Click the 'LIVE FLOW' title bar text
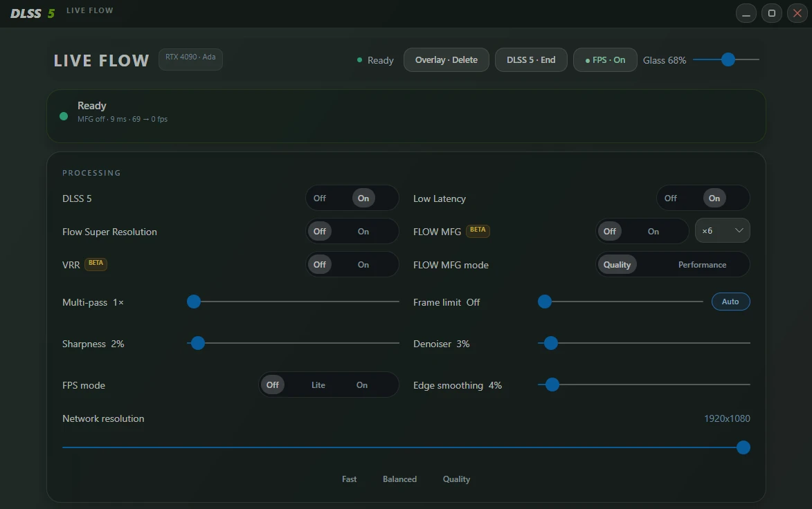This screenshot has width=812, height=509. tap(89, 10)
